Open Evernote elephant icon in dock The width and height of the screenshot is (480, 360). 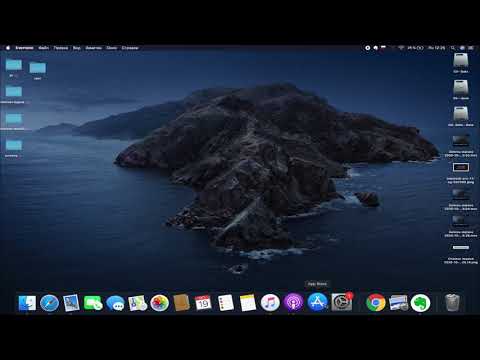(420, 303)
